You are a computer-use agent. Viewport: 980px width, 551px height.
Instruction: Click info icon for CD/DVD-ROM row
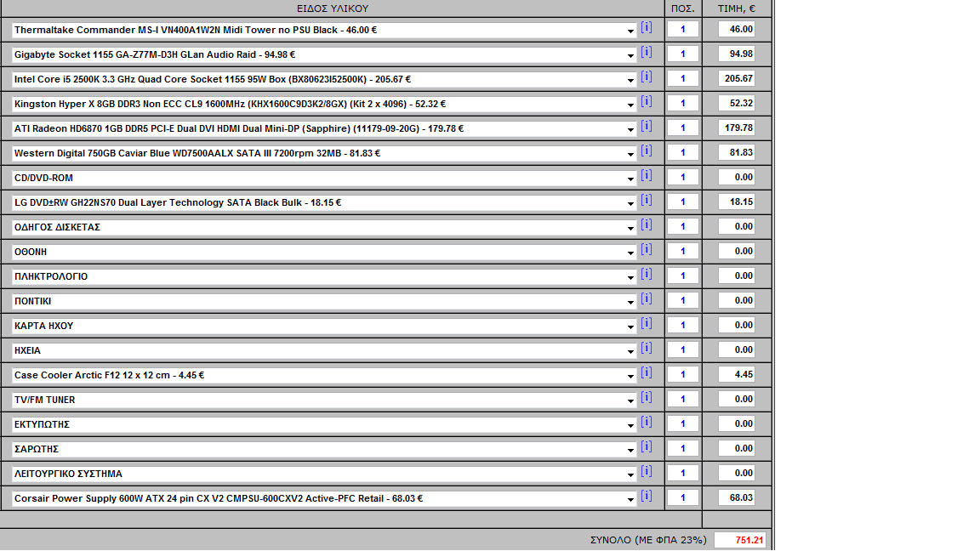point(647,175)
